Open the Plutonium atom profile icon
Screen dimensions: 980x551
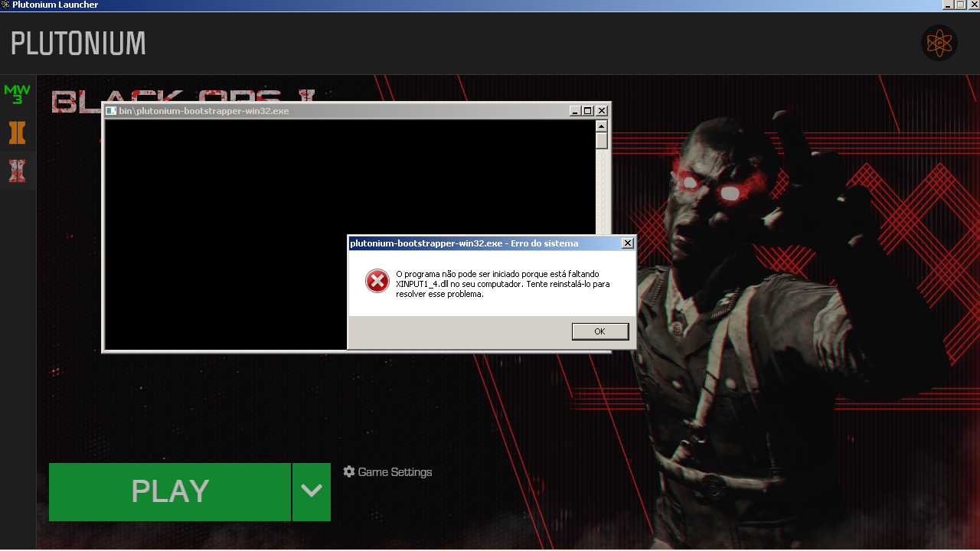pos(939,43)
